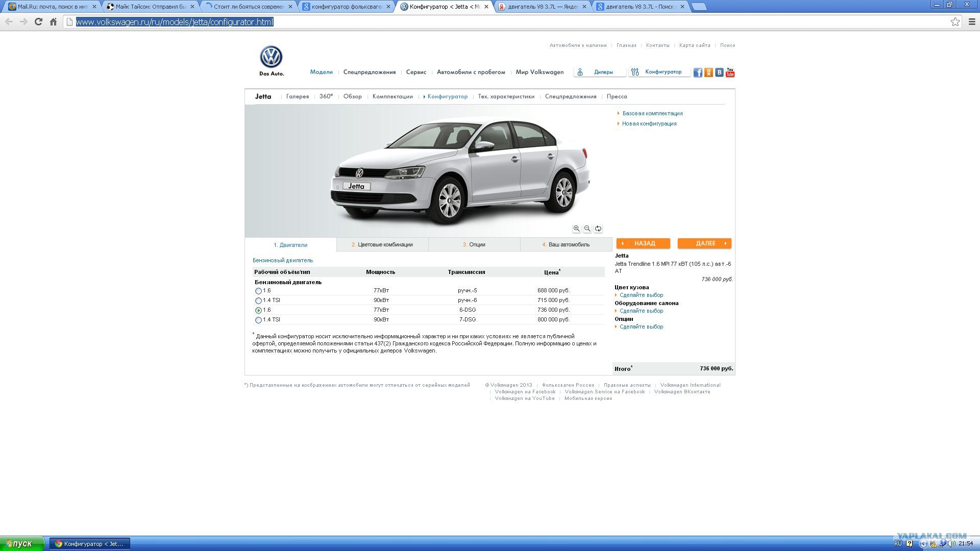Switch to the 1. Двигатели tab
The image size is (980, 551).
tap(290, 245)
